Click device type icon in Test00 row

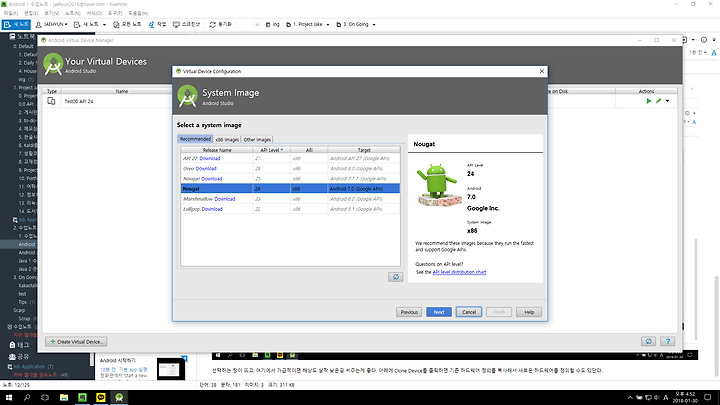coord(51,101)
